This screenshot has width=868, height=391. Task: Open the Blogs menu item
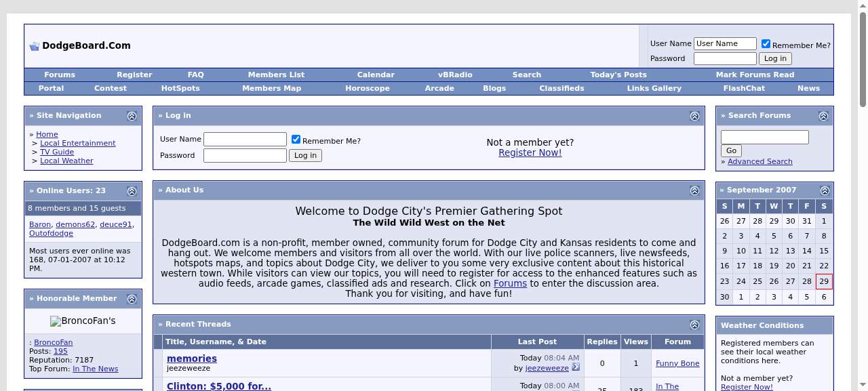(x=494, y=88)
